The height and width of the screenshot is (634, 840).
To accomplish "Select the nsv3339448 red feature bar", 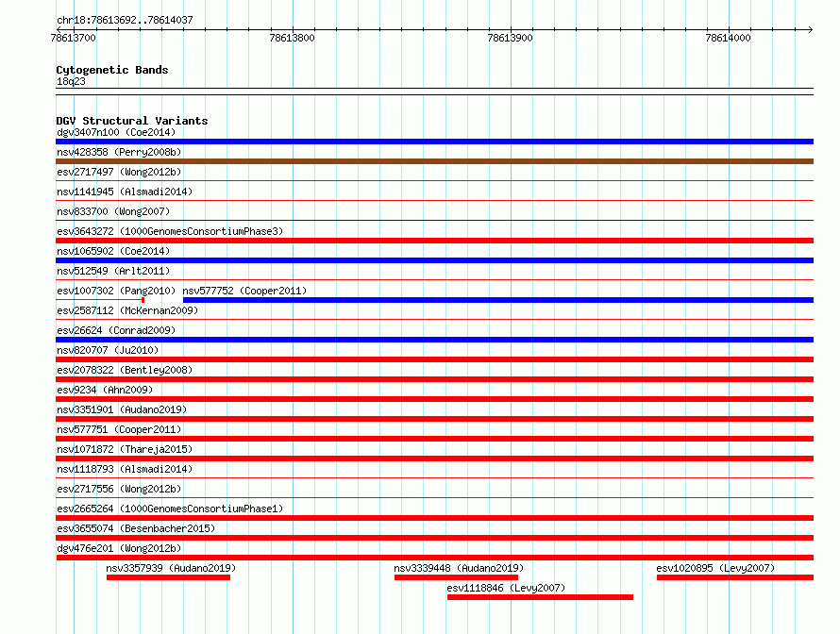I will point(456,577).
